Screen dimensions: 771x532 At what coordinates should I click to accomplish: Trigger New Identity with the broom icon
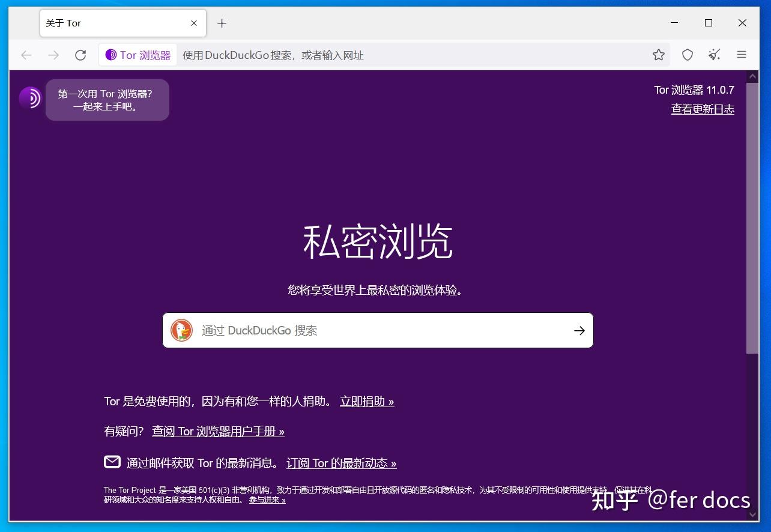714,55
